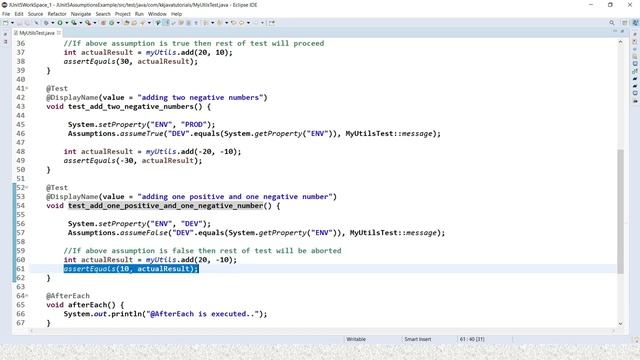
Task: Open the Debug configurations dropdown arrow
Action: point(53,23)
